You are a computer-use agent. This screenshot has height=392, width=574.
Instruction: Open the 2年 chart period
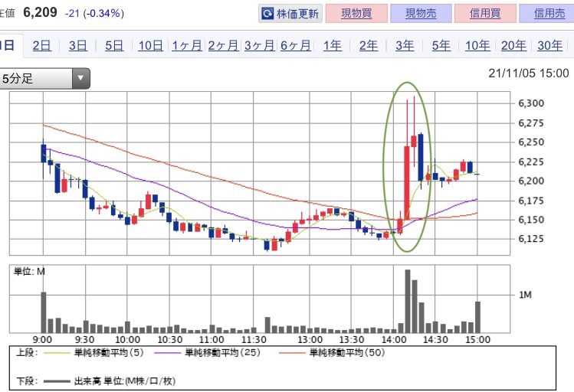coord(369,46)
